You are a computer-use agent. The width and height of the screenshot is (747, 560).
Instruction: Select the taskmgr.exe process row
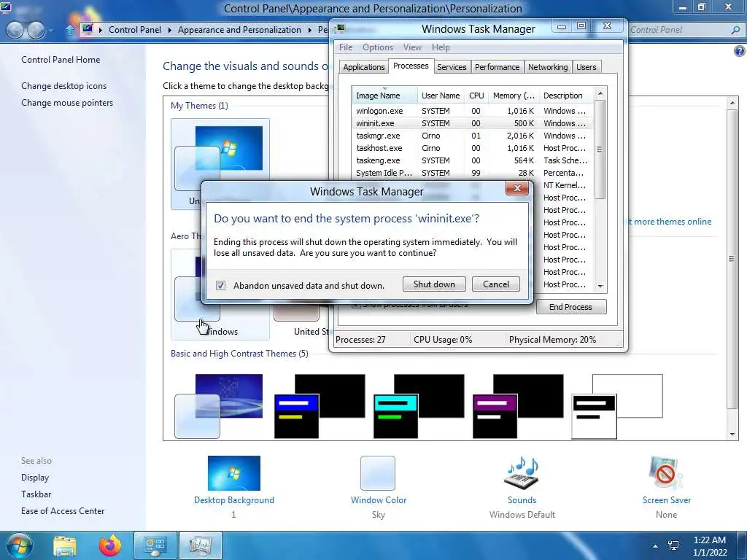(473, 135)
